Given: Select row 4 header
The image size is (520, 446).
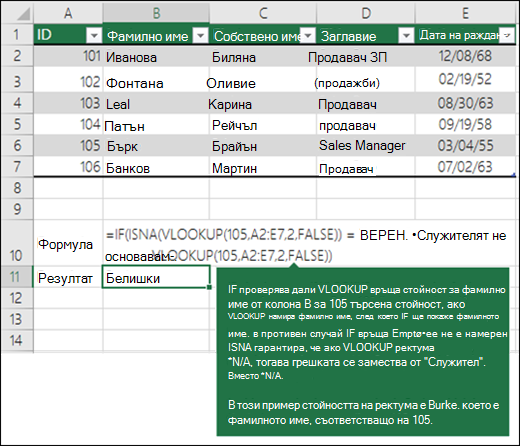Looking at the screenshot, I should 17,103.
